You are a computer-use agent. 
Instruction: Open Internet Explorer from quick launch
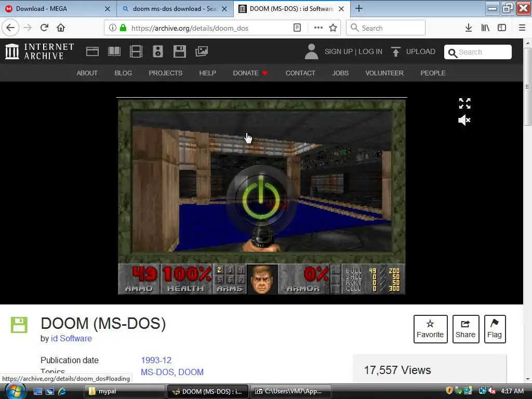point(62,391)
